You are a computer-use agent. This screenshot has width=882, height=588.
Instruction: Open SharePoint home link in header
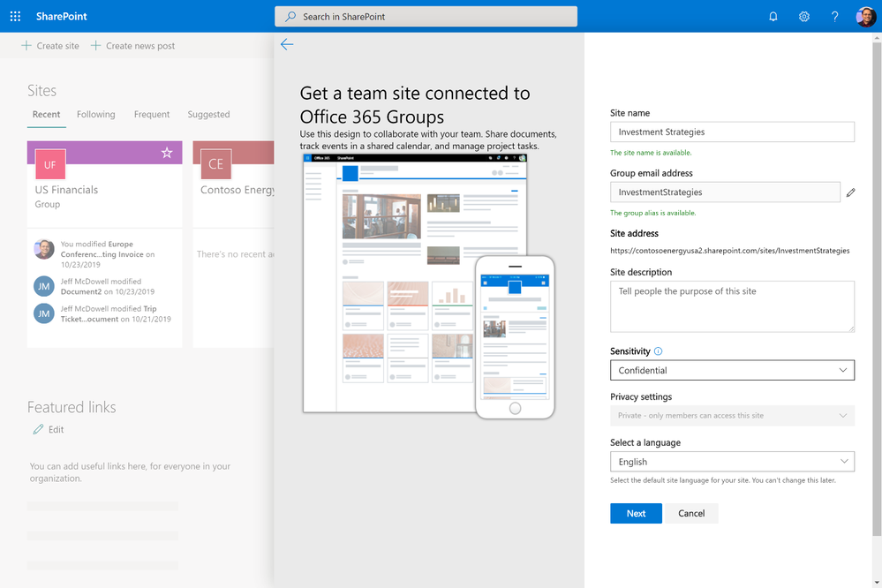pyautogui.click(x=61, y=16)
